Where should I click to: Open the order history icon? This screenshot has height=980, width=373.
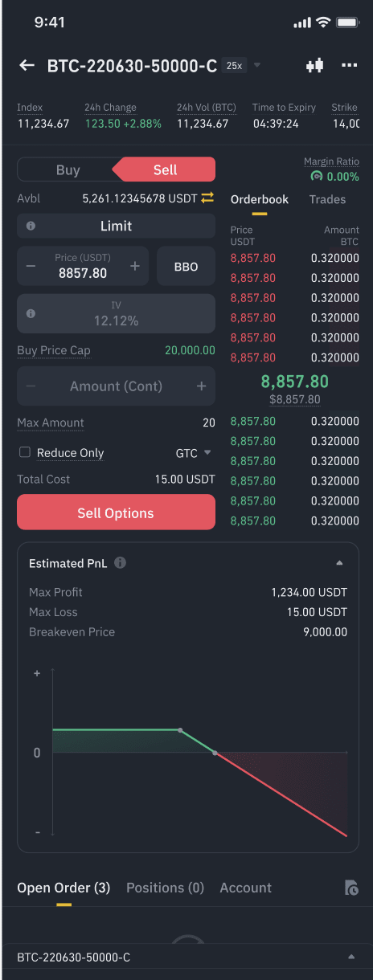click(350, 888)
